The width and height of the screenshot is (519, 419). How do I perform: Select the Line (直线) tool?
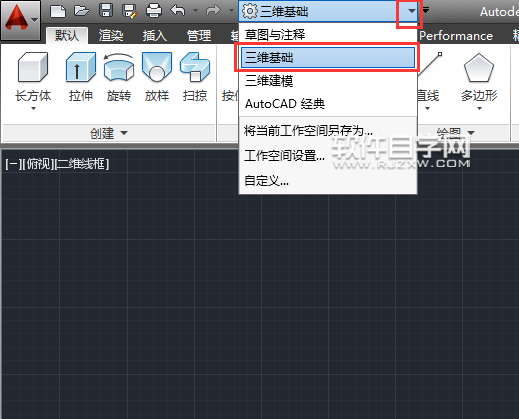point(428,77)
